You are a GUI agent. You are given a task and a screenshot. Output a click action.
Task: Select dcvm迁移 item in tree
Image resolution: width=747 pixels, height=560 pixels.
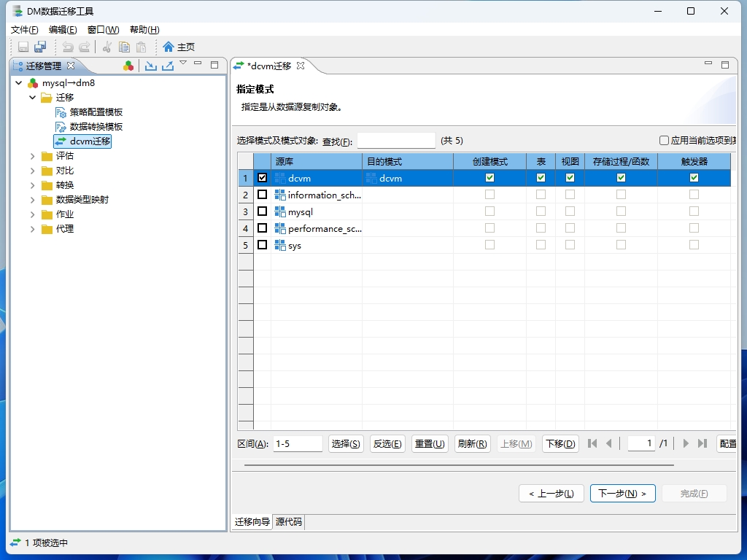click(x=83, y=141)
